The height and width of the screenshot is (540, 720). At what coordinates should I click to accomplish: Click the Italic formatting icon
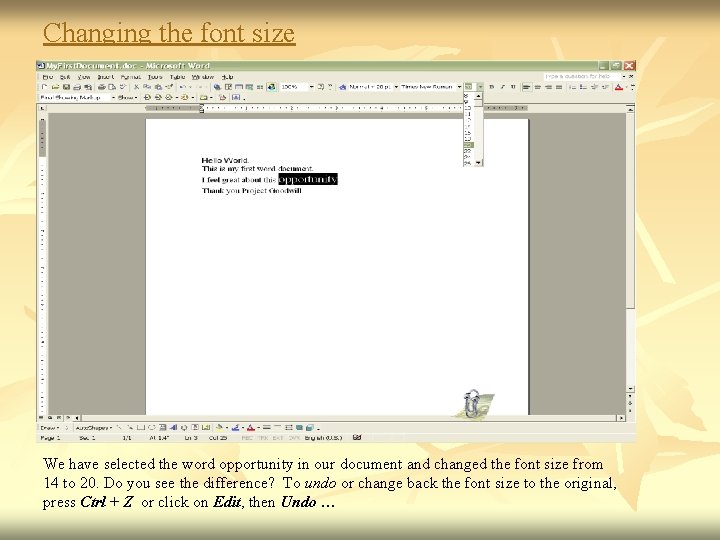503,87
